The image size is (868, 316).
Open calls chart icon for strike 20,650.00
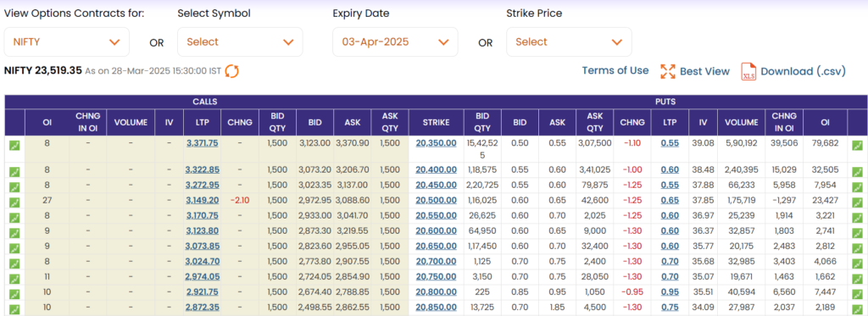[14, 247]
